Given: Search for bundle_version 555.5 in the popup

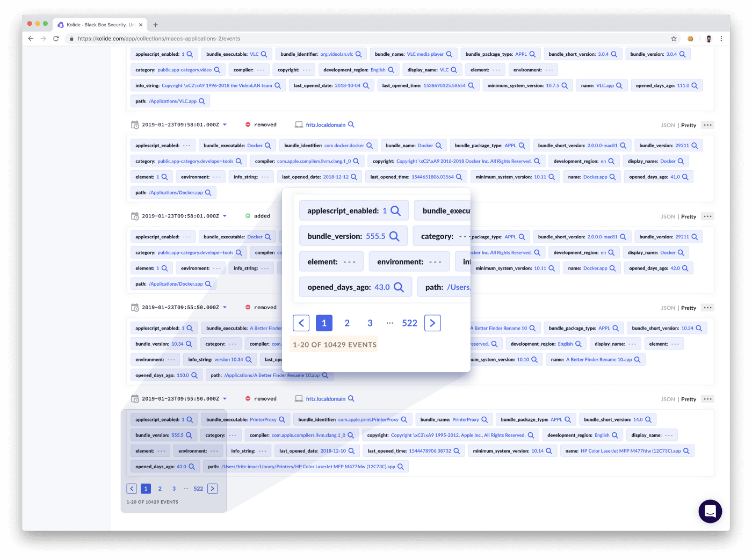Looking at the screenshot, I should tap(394, 236).
